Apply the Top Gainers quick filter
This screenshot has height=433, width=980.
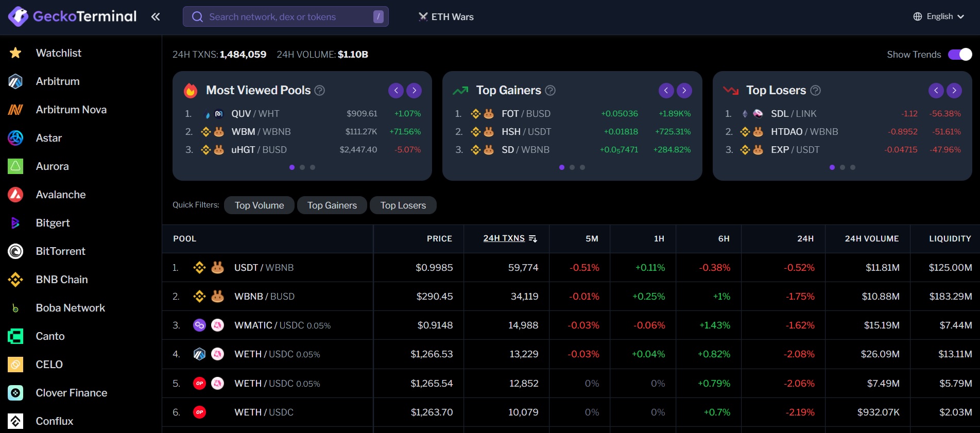(x=332, y=205)
